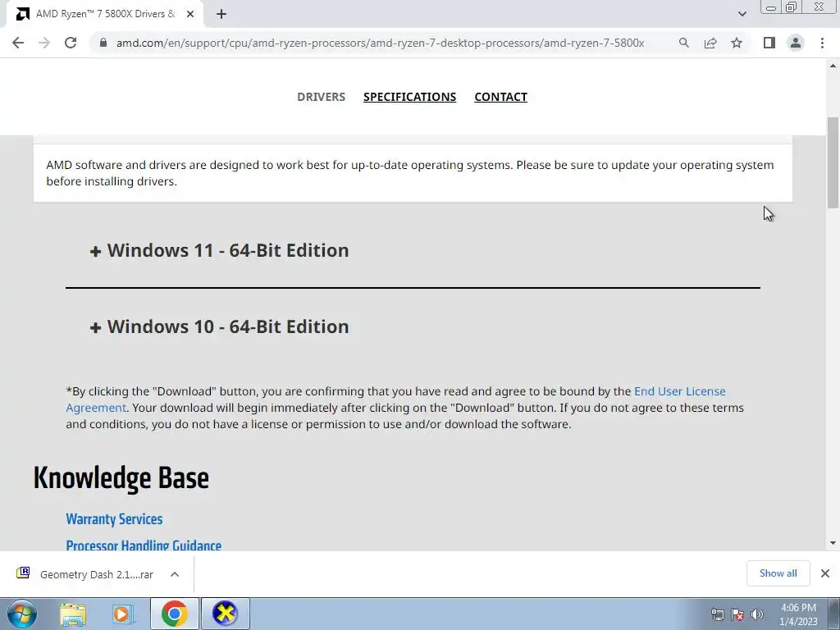Click the Chrome taskbar icon
The width and height of the screenshot is (840, 630).
(x=174, y=614)
